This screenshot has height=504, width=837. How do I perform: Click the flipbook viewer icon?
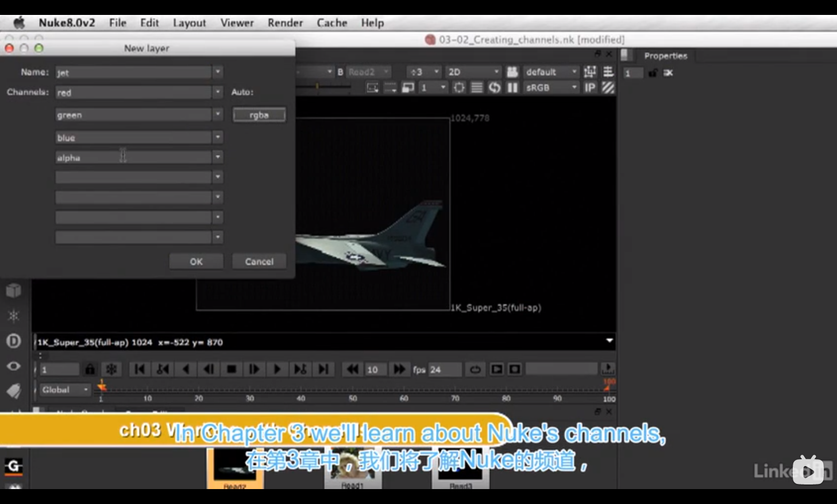pos(497,369)
